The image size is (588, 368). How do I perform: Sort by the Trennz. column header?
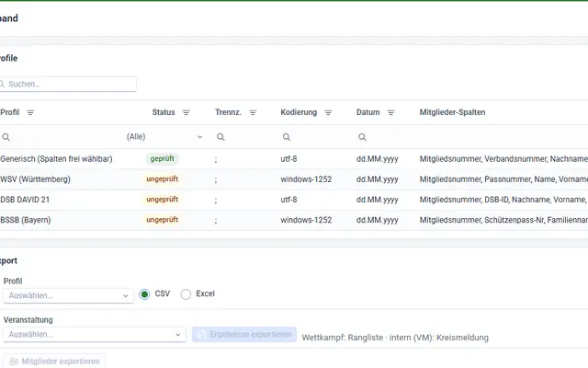pyautogui.click(x=228, y=112)
